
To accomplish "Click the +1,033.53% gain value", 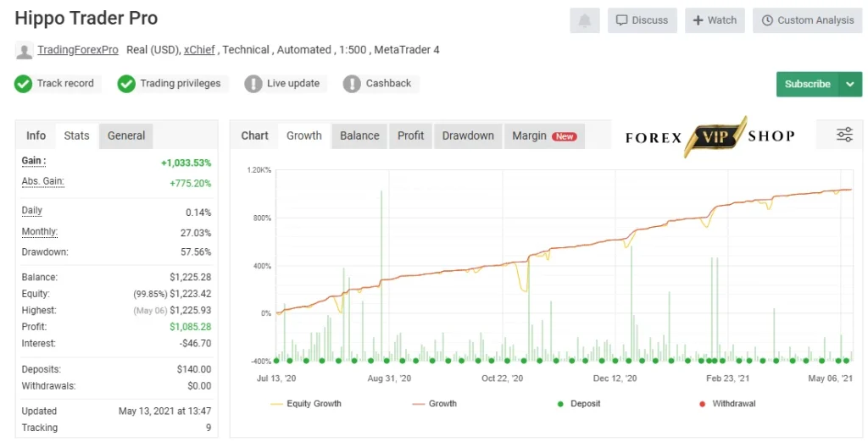I will tap(186, 163).
